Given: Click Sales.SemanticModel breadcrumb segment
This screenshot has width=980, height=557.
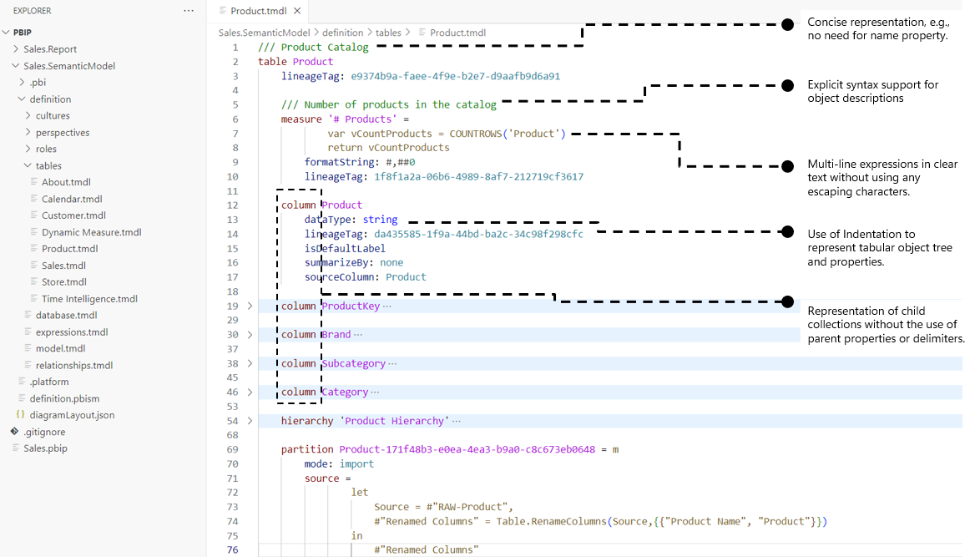Looking at the screenshot, I should [264, 33].
